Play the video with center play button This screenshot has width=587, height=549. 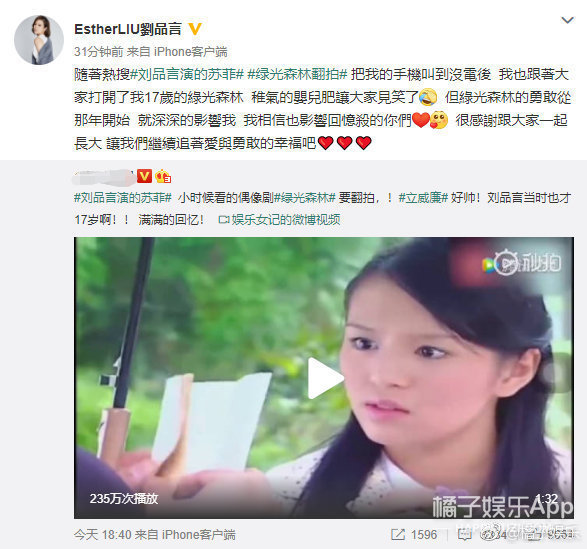pyautogui.click(x=324, y=378)
